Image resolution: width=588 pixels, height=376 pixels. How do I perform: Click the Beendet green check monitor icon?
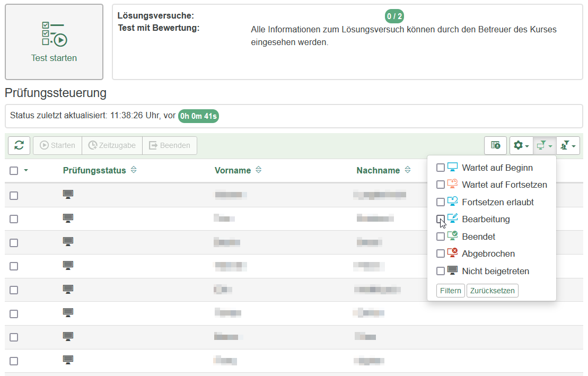point(452,237)
